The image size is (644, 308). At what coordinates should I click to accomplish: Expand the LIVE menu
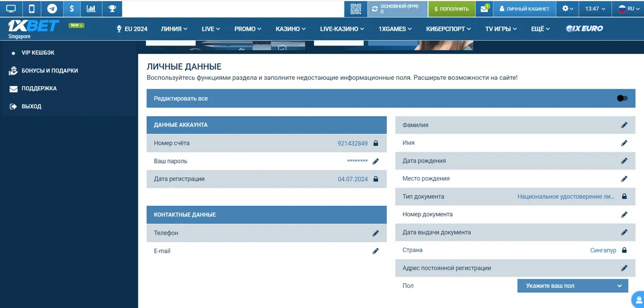click(211, 29)
